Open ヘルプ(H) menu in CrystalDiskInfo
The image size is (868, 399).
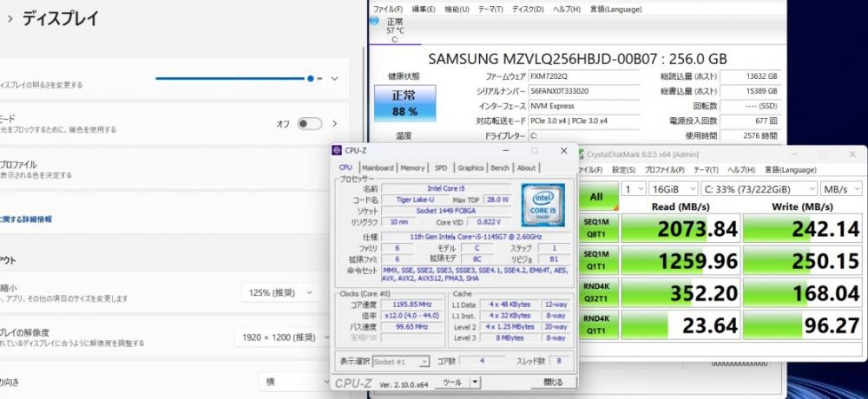[567, 10]
